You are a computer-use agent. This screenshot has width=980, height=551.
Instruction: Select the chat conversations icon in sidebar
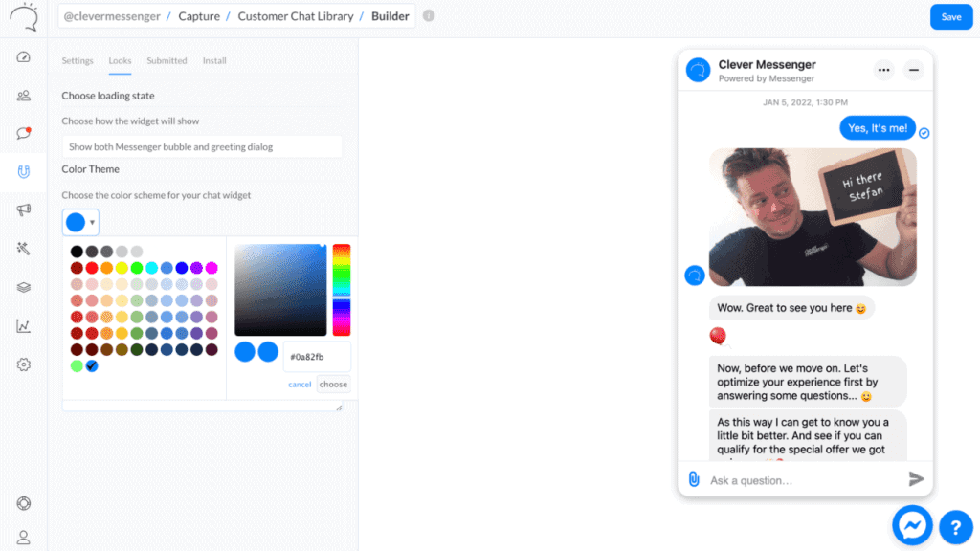click(23, 134)
